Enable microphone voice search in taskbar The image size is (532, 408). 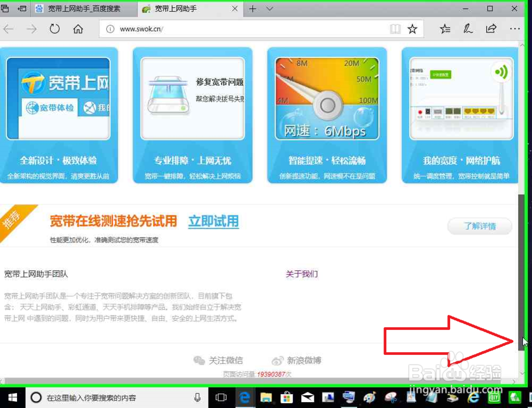(197, 397)
